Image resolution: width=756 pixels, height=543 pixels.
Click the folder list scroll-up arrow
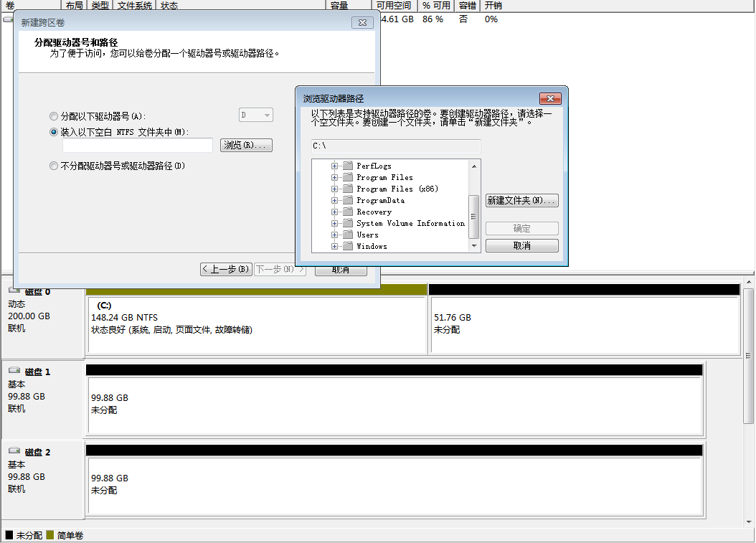click(x=474, y=166)
